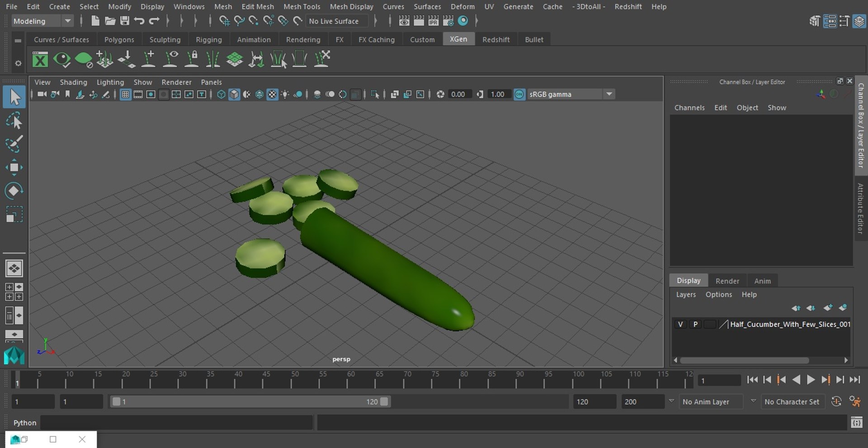
Task: Click the Maya logo in the toolbox
Action: pyautogui.click(x=14, y=355)
